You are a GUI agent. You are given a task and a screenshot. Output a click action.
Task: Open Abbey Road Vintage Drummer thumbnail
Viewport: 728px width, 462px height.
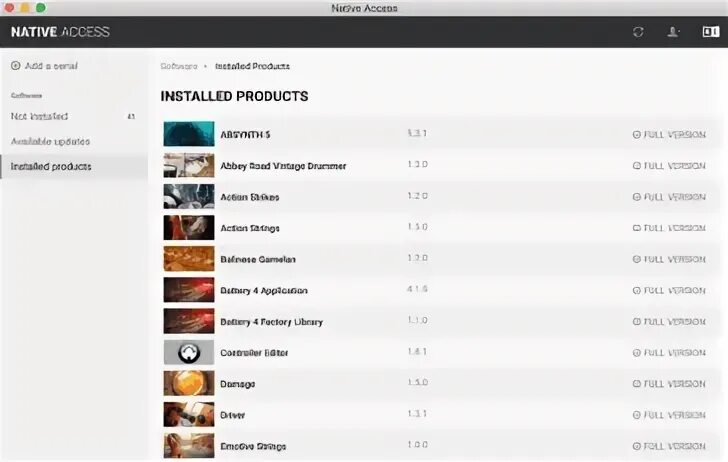coord(189,165)
